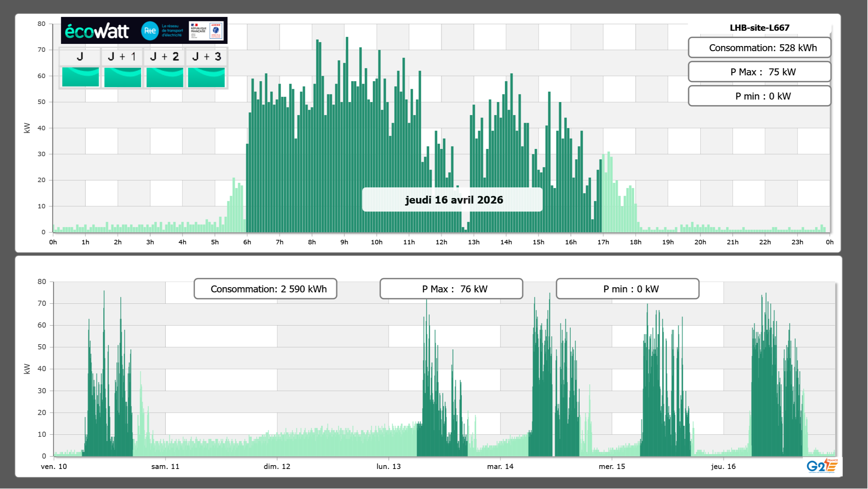
Task: Click the weekly P Max : 76 kW box
Action: pos(451,289)
